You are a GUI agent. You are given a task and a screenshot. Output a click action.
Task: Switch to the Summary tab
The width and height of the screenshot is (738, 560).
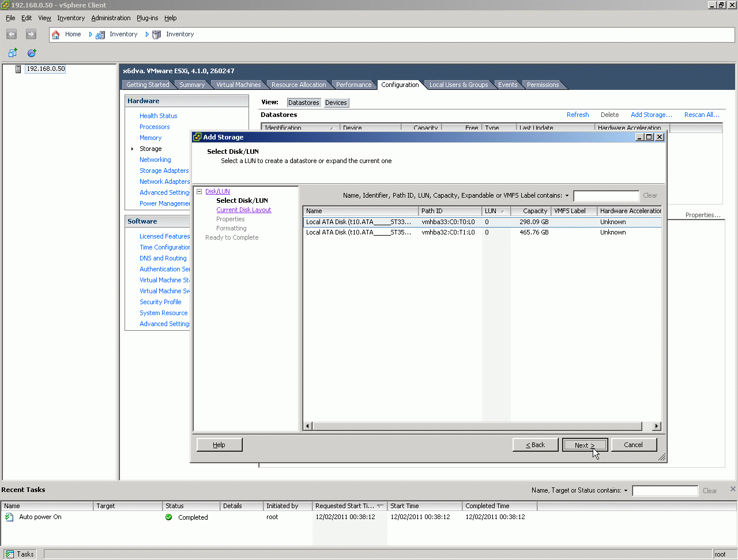point(192,85)
